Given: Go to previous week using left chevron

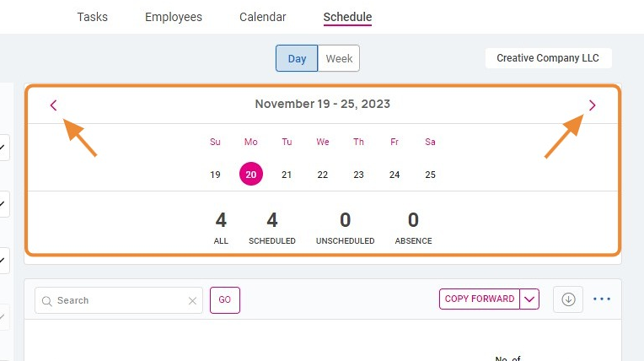Looking at the screenshot, I should coord(53,105).
